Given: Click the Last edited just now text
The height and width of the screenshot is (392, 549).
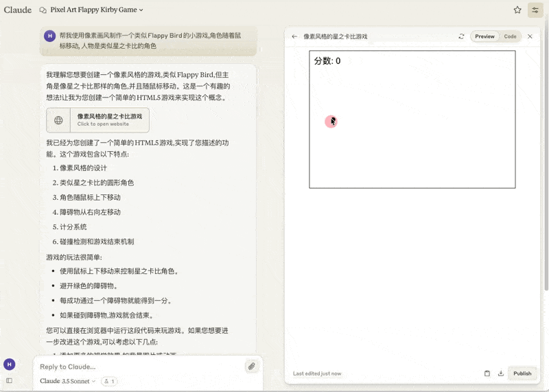Looking at the screenshot, I should point(317,373).
